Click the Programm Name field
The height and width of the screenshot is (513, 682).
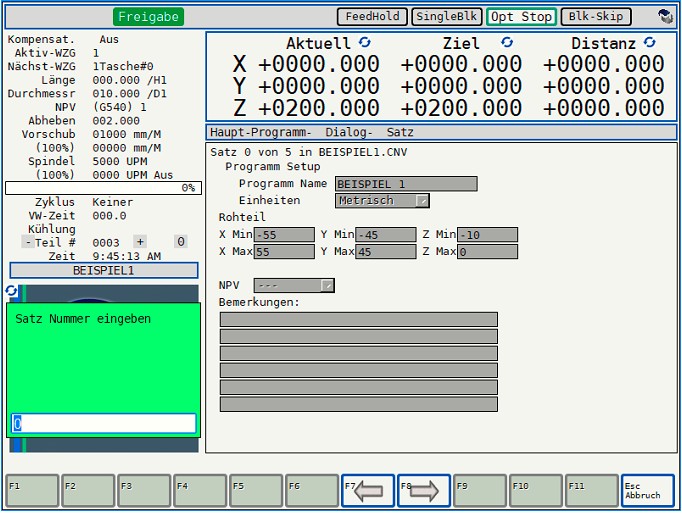tap(406, 184)
